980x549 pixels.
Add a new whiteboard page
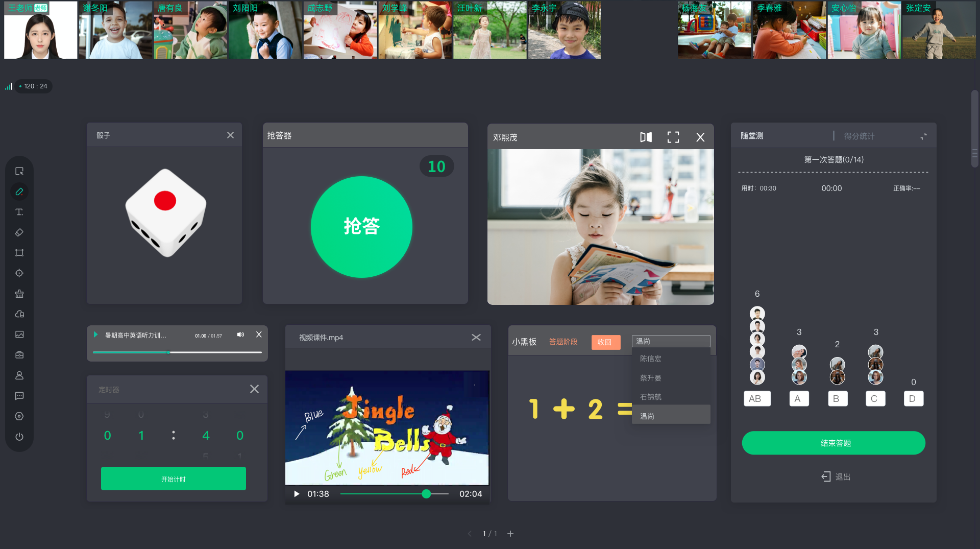pyautogui.click(x=510, y=534)
